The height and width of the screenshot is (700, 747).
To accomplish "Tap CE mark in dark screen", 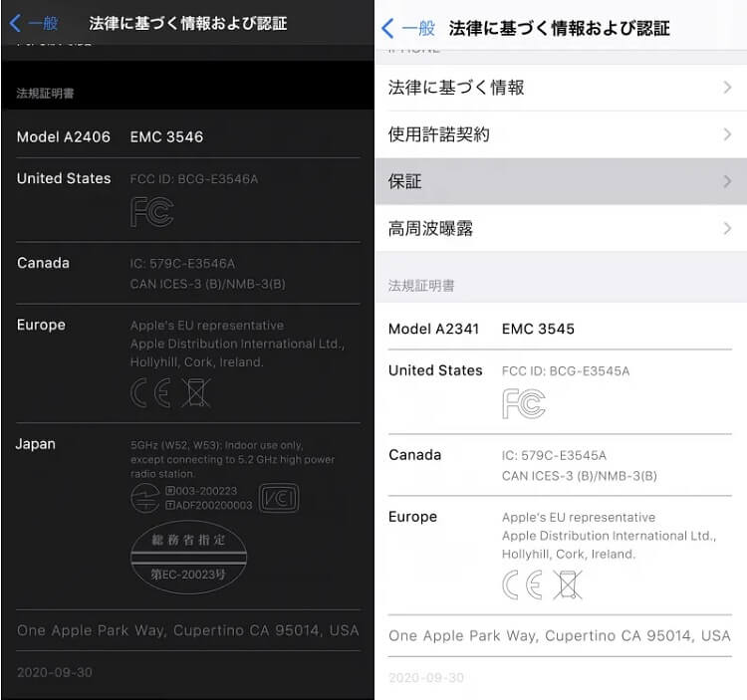I will 151,393.
